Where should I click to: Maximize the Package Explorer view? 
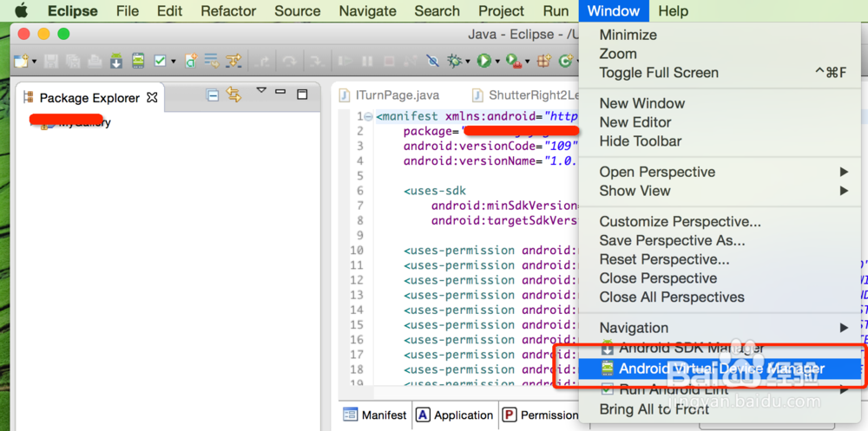[x=302, y=95]
